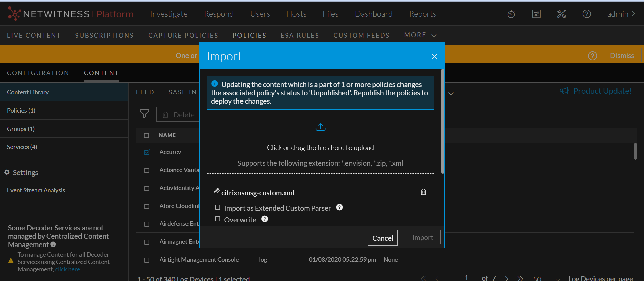Enable the Overwrite checkbox

coord(218,219)
